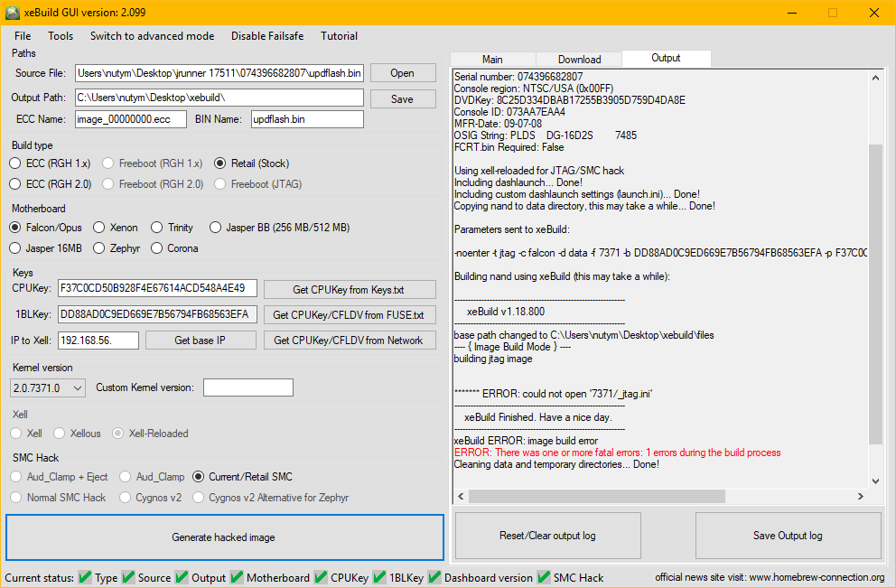Click the 1BLKey input field

point(158,314)
